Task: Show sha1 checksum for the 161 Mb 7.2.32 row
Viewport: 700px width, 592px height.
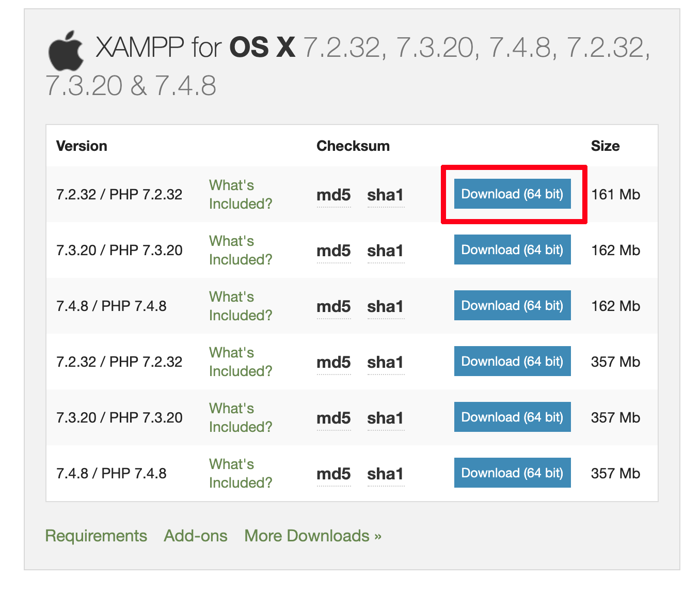Action: coord(386,195)
